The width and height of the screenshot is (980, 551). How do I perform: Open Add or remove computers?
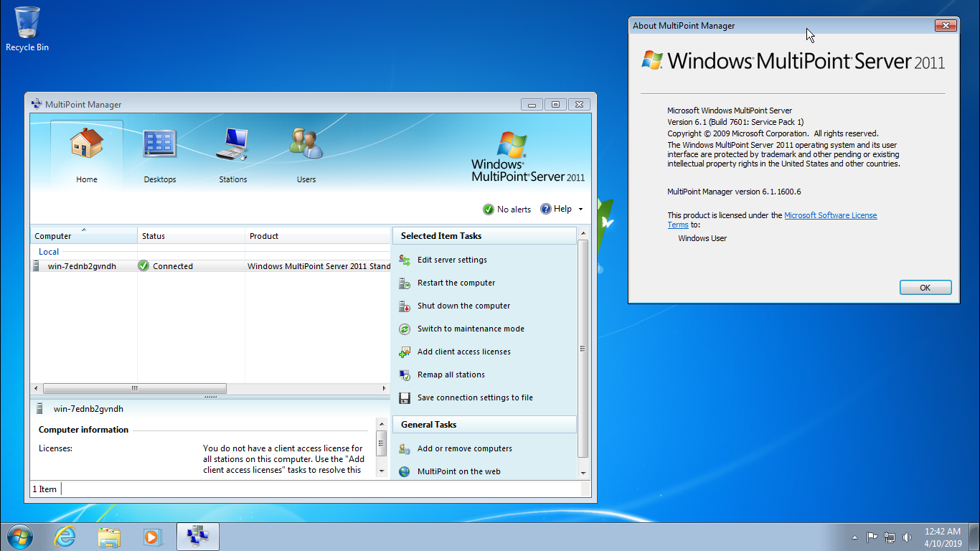pyautogui.click(x=465, y=448)
